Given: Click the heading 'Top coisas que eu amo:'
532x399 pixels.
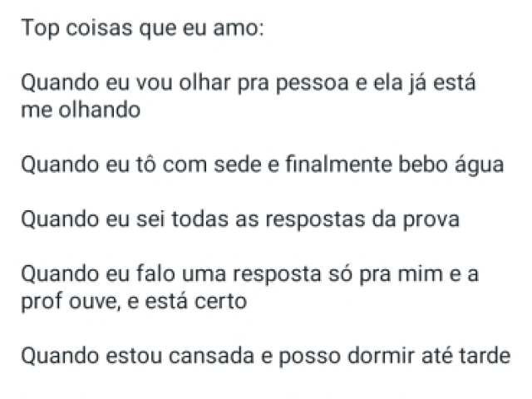Looking at the screenshot, I should [x=142, y=27].
